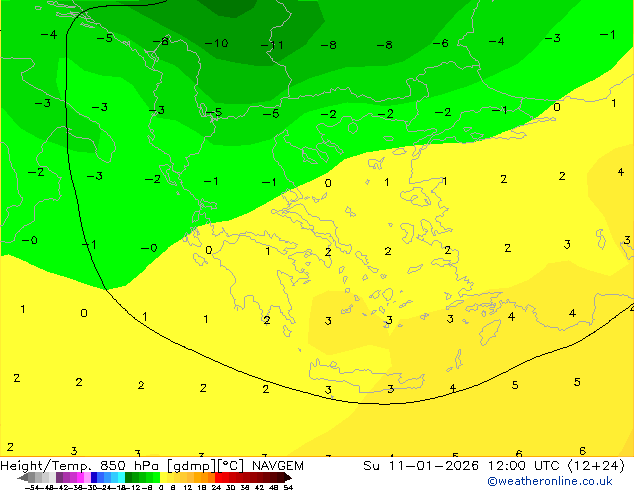The image size is (634, 490).
Task: Click the Crete island outline on the map
Action: point(366,377)
